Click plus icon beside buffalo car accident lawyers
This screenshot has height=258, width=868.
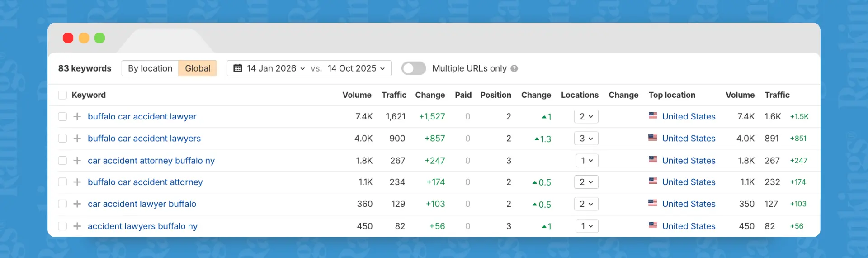tap(77, 139)
